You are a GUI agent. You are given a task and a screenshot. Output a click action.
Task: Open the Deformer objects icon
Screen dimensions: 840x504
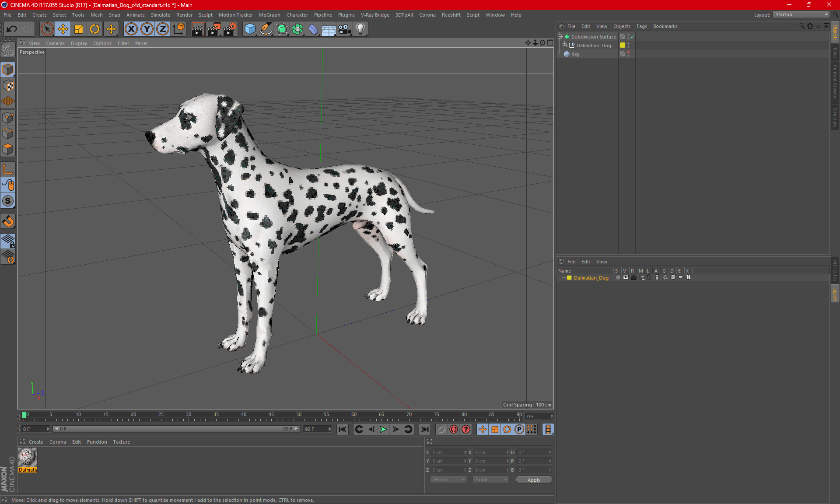coord(313,29)
